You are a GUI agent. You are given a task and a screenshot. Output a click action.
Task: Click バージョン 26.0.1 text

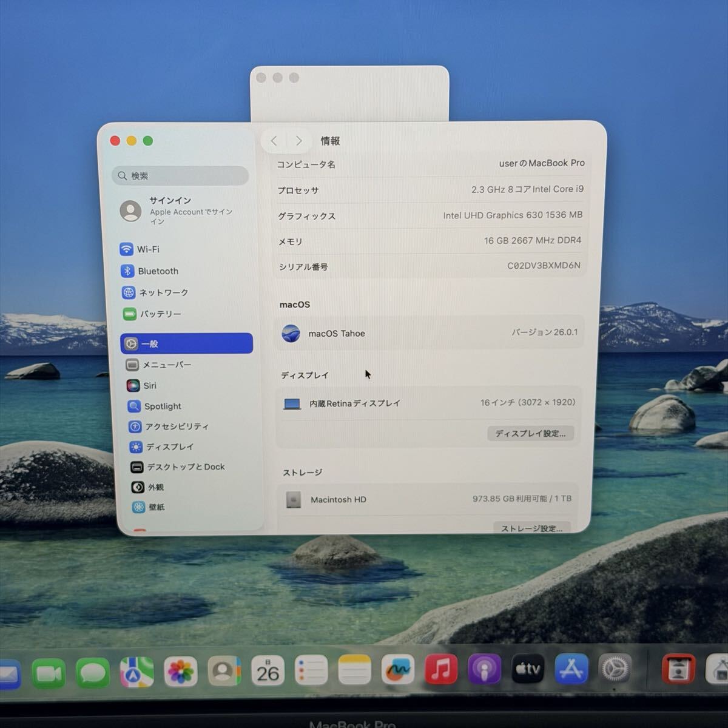point(545,332)
